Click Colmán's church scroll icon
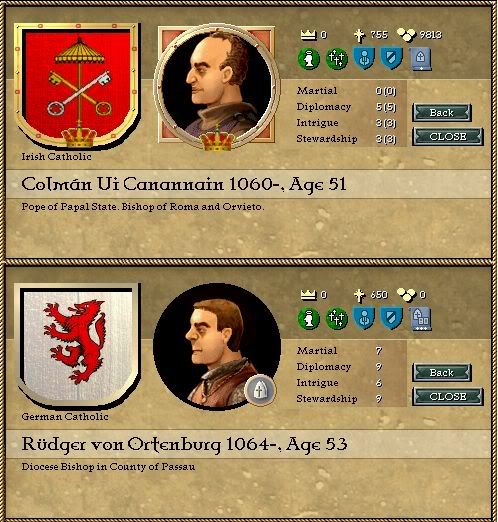The image size is (498, 522). 420,59
